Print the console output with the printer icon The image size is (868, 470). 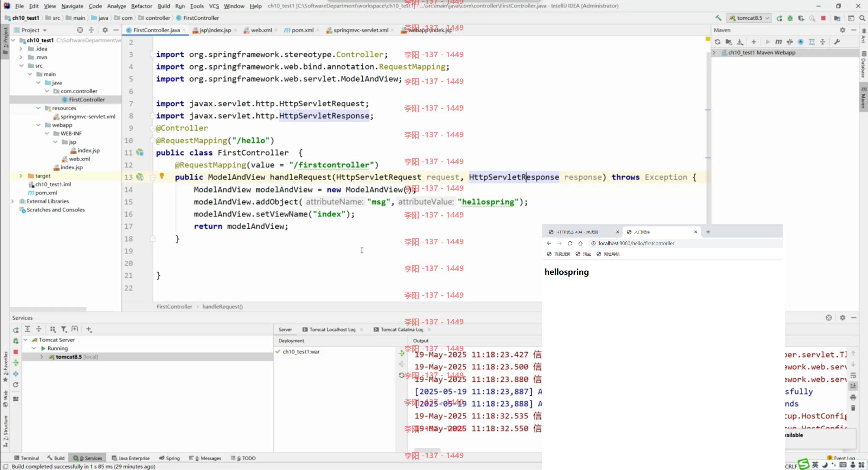[x=853, y=397]
